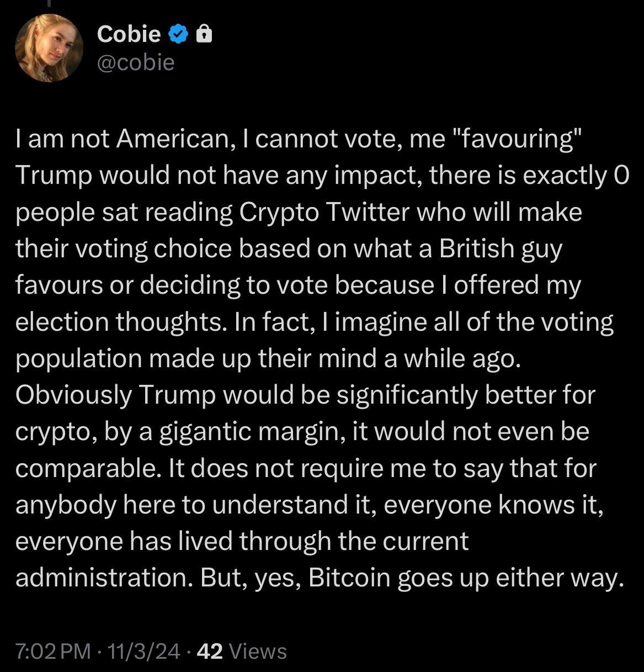Open the 42 Views count

coord(241,652)
